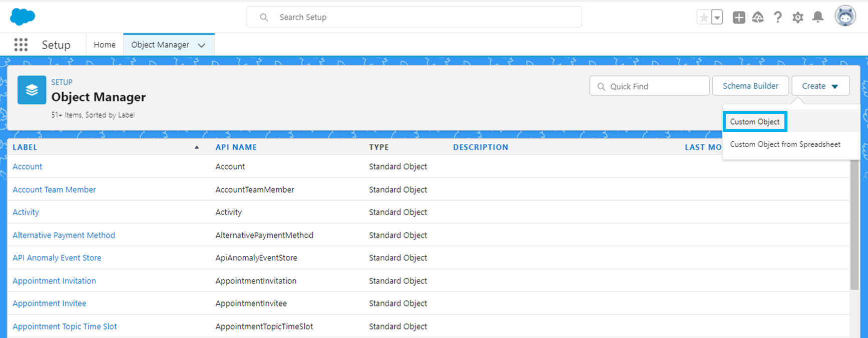Choose Custom Object from Create menu
This screenshot has width=868, height=338.
pos(755,121)
